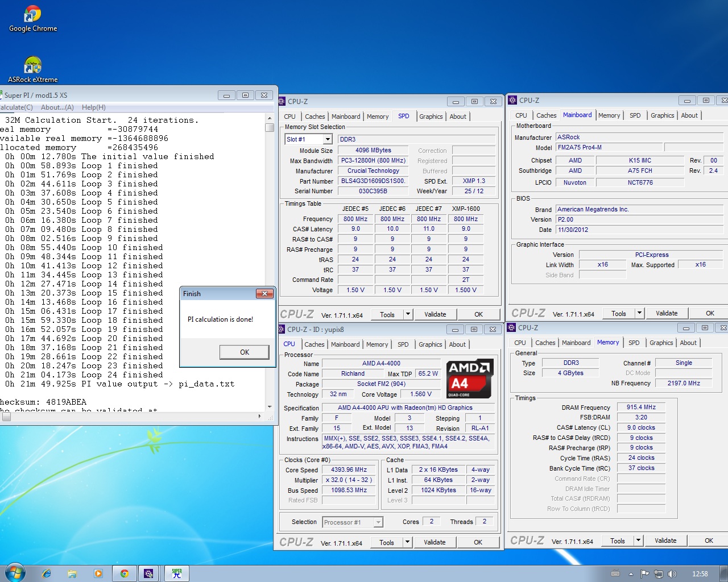Switch to Caches tab in SPD window
Viewport: 728px width, 582px height.
tap(315, 117)
